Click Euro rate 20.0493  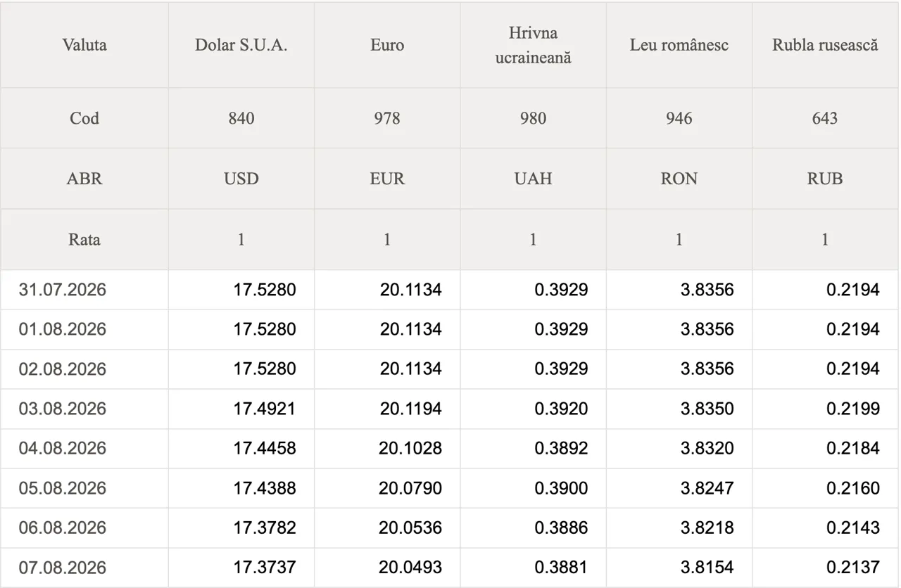[x=410, y=567]
